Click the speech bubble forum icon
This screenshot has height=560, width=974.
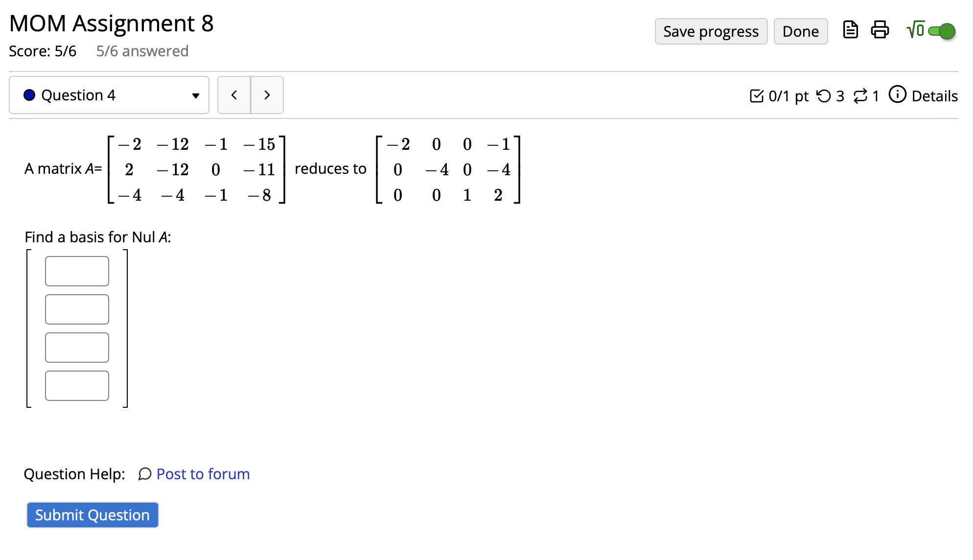coord(144,474)
